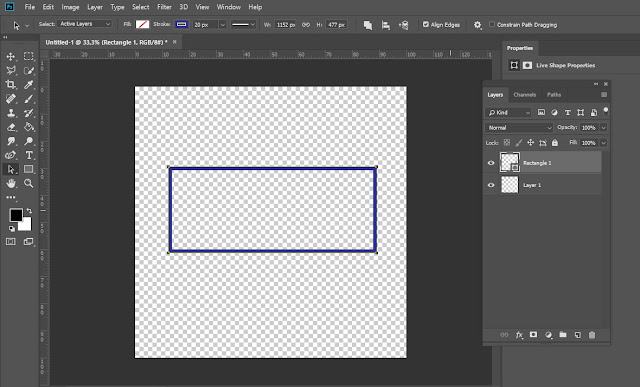Viewport: 640px width, 387px height.
Task: Select the Move tool
Action: (11, 56)
